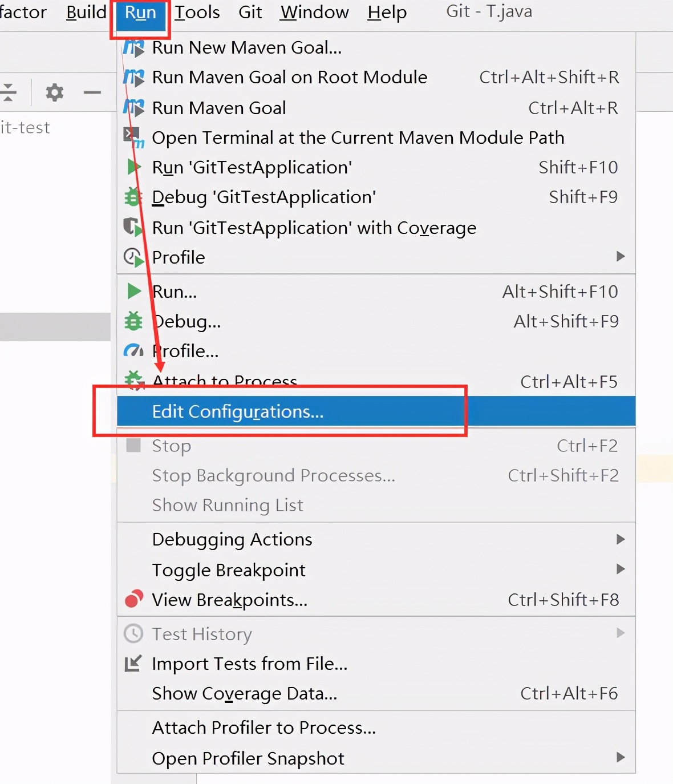Click the gray stop square icon
Screen dimensions: 673x784
click(x=133, y=445)
